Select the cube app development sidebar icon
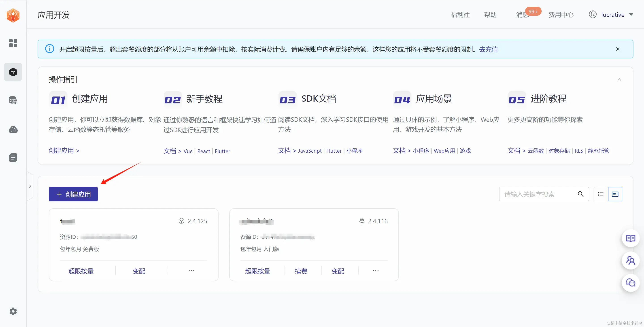The width and height of the screenshot is (644, 327). point(13,72)
